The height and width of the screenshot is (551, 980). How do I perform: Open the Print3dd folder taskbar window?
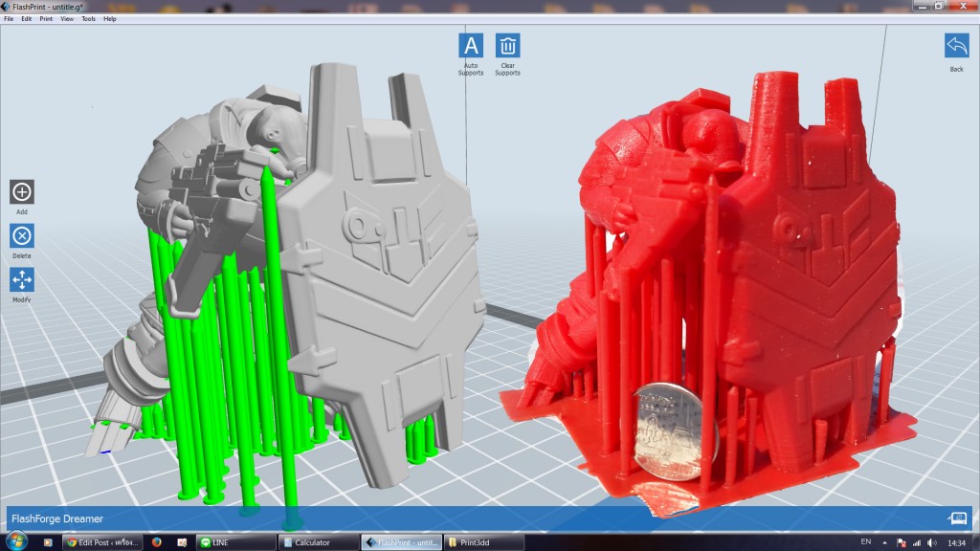pyautogui.click(x=483, y=542)
